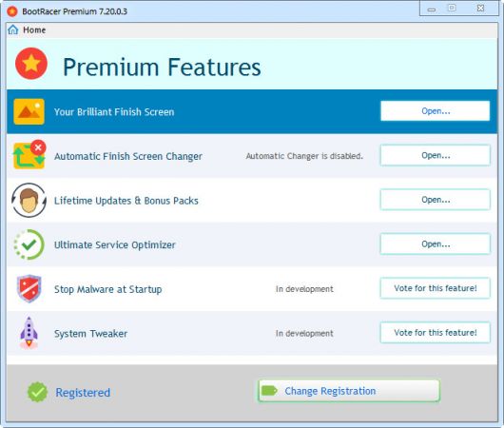Click 'Automatic Changer is disabled.' status text
Viewport: 504px width, 428px height.
(304, 156)
